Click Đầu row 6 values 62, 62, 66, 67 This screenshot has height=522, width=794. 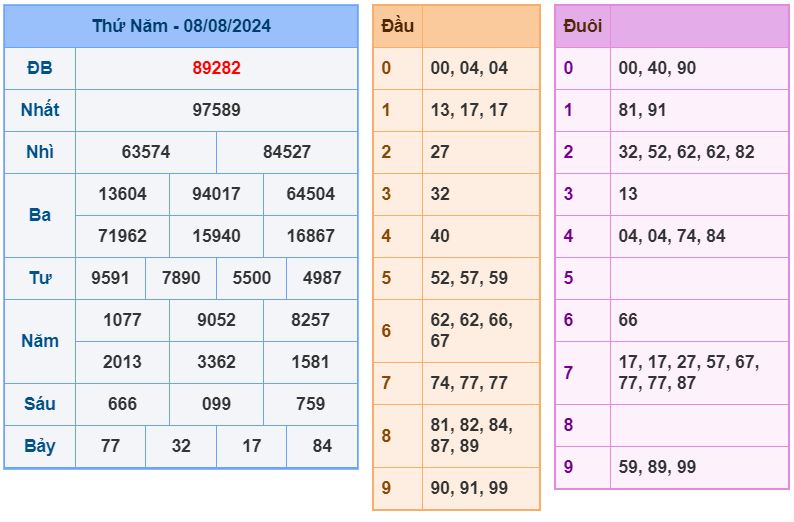coord(471,331)
